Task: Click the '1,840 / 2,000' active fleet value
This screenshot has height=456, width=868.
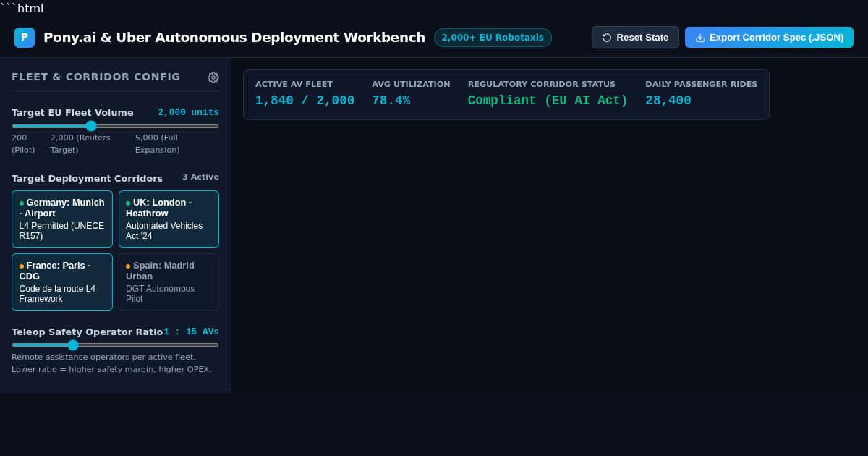Action: click(305, 101)
